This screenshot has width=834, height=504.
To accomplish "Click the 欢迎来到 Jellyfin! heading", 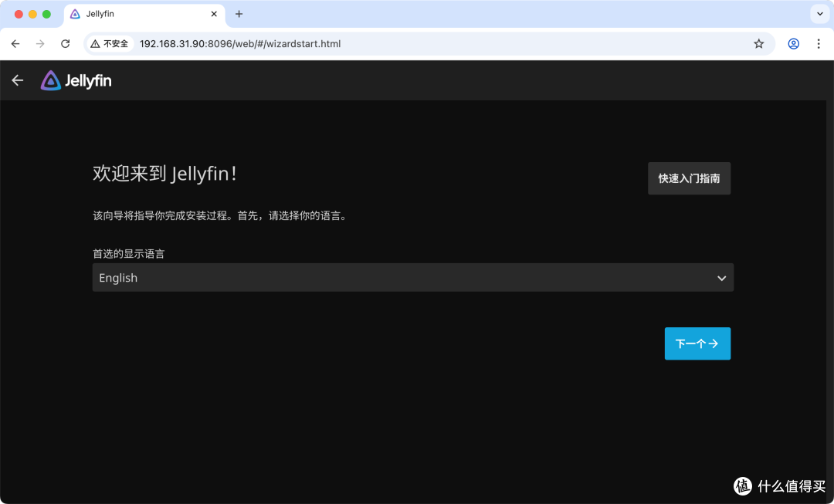I will coord(165,174).
